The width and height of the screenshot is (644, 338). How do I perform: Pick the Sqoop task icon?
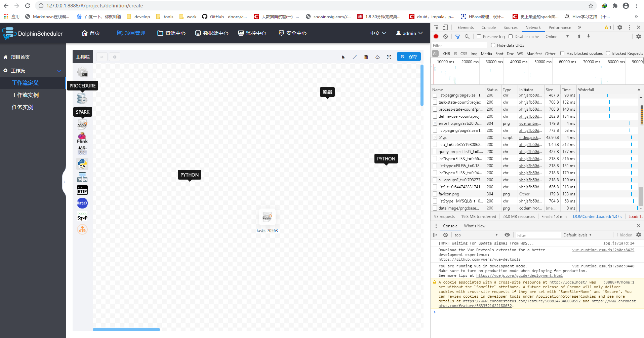82,216
